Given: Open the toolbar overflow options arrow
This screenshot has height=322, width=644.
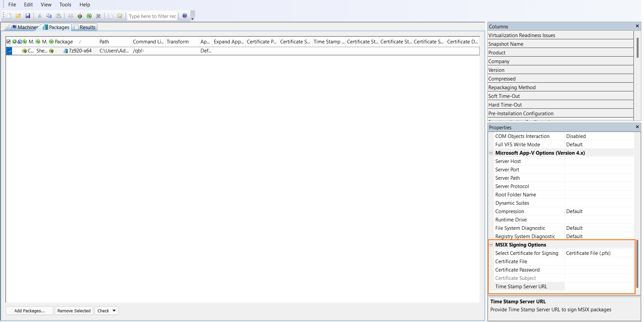Looking at the screenshot, I should 192,19.
